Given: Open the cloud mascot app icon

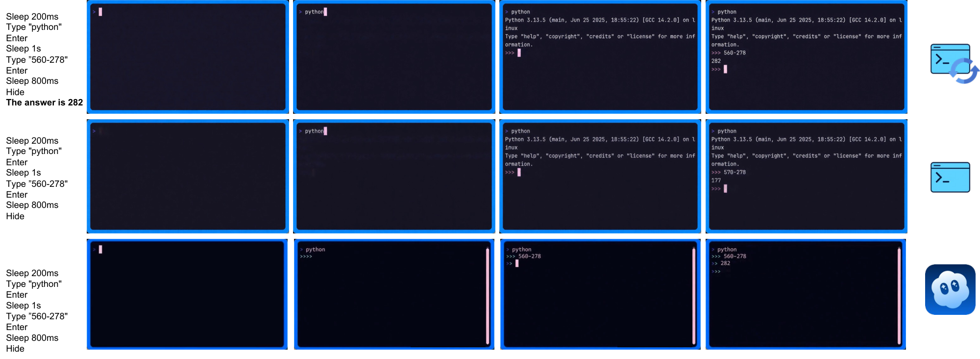Looking at the screenshot, I should click(950, 289).
